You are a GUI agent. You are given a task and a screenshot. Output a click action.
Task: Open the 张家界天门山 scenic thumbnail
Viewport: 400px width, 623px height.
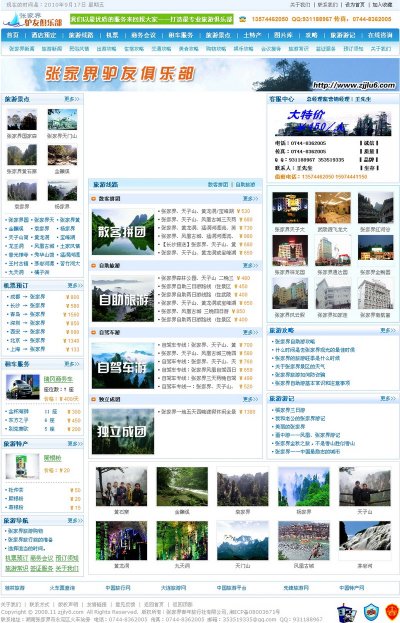[x=62, y=119]
